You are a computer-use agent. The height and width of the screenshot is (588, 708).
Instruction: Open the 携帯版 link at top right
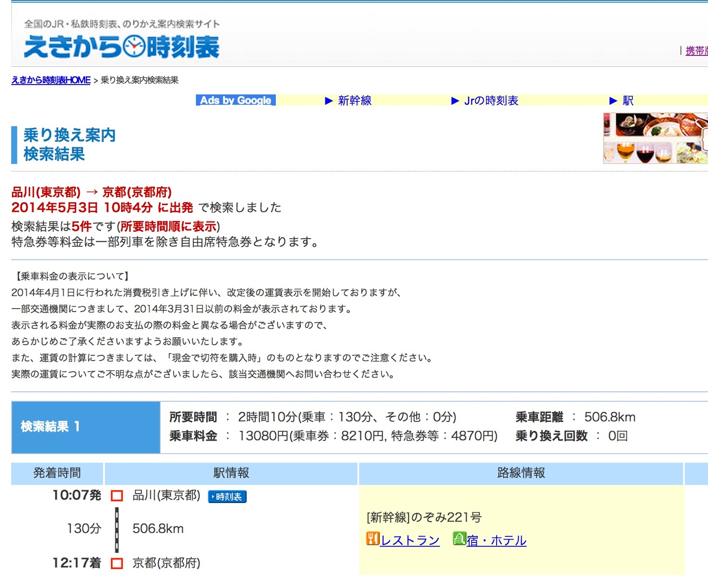tap(697, 51)
